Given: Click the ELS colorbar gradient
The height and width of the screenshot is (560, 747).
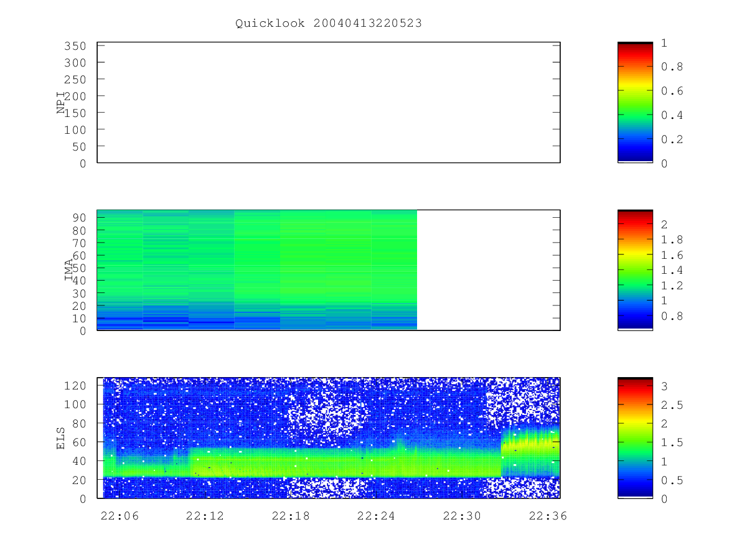Looking at the screenshot, I should pyautogui.click(x=635, y=437).
